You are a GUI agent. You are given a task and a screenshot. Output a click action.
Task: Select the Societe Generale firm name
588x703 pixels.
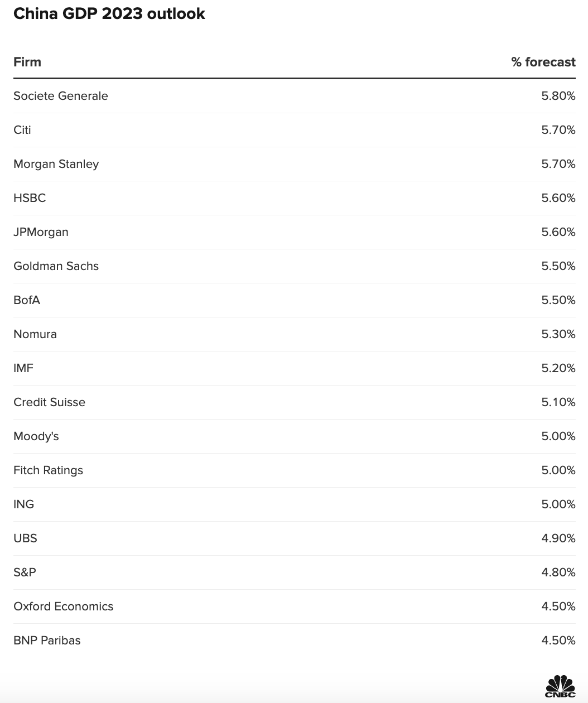[x=61, y=96]
